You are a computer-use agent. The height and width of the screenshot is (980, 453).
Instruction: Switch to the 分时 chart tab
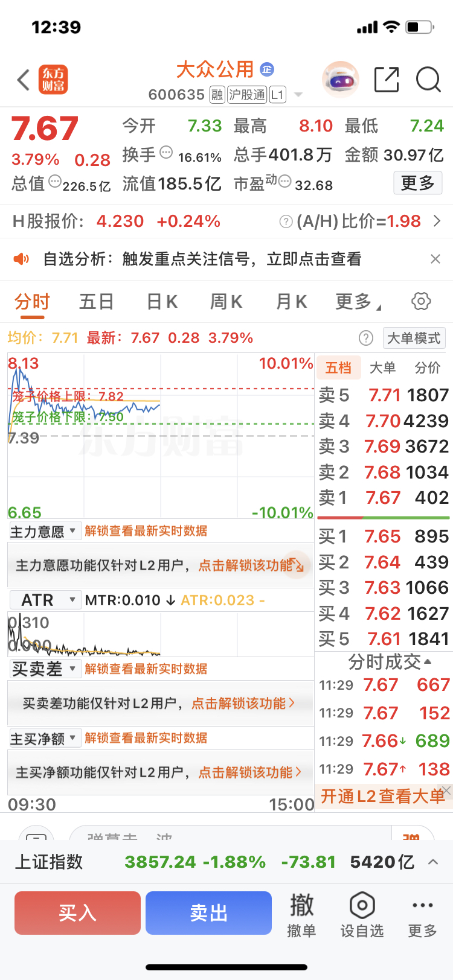[32, 302]
